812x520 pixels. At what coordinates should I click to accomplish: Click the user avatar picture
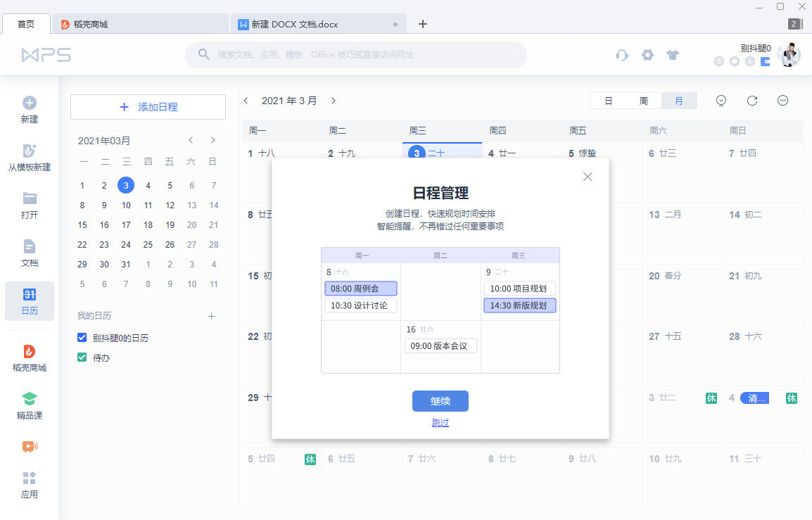tap(789, 54)
